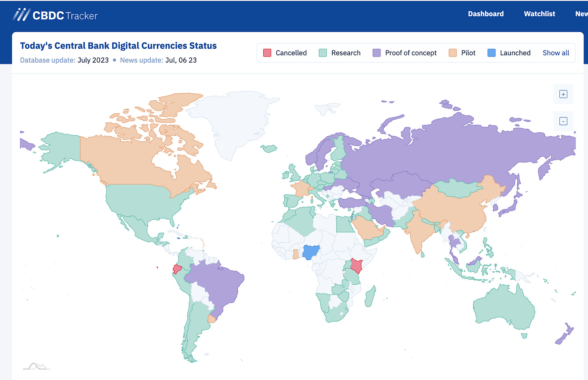Select Ecuador, red country in South America
This screenshot has height=380, width=588.
177,269
